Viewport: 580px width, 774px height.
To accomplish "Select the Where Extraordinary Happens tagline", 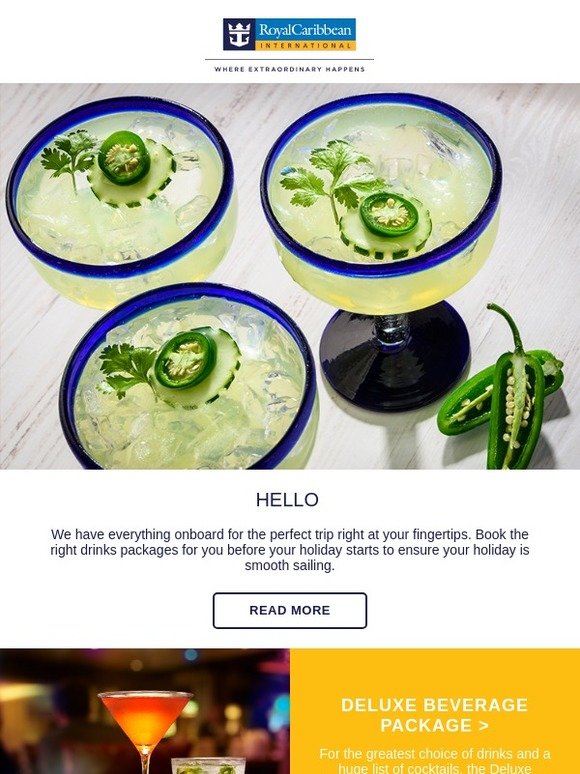I will (x=290, y=70).
